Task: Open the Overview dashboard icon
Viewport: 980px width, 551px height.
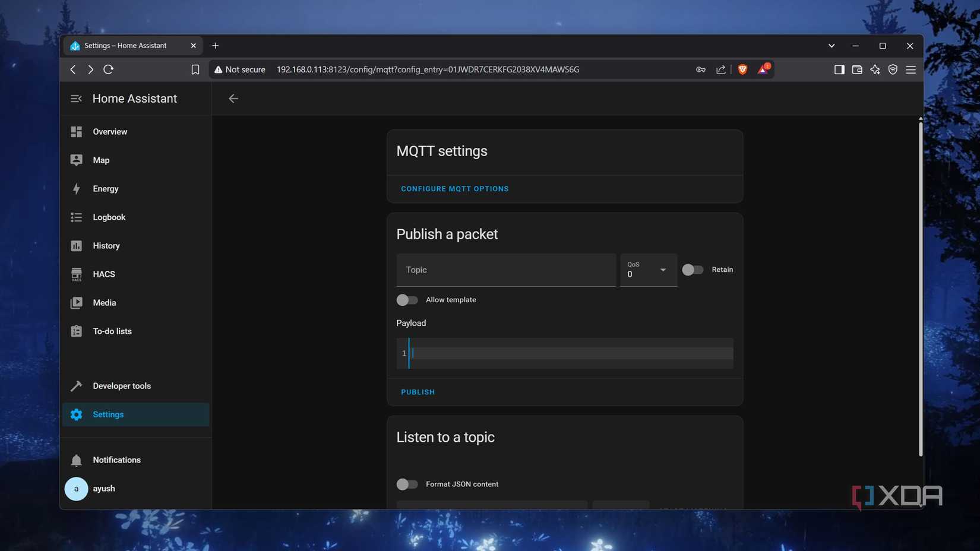Action: pos(76,132)
